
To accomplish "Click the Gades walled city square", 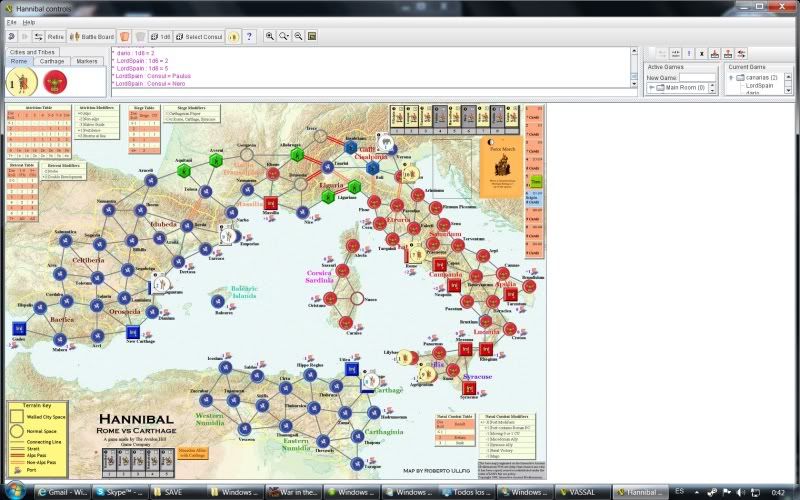I will coord(19,329).
